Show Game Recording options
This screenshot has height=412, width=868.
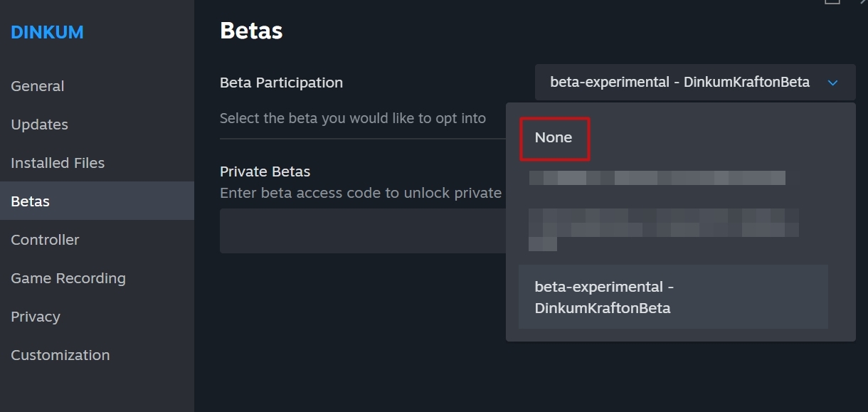(68, 278)
